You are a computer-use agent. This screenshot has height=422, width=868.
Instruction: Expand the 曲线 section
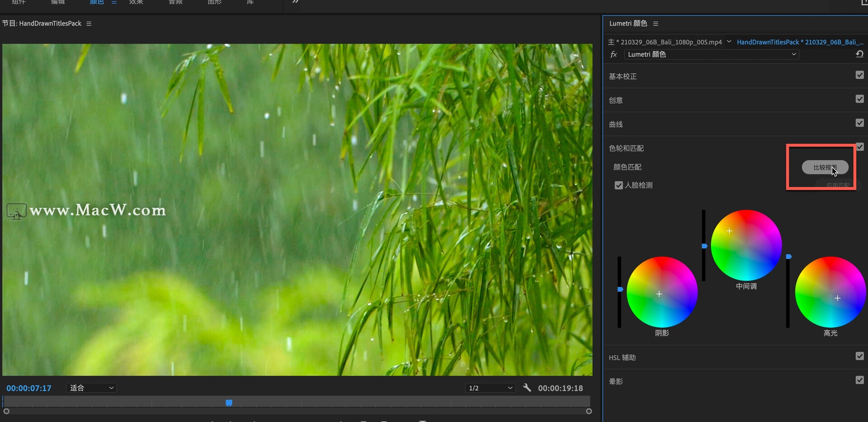[x=615, y=124]
